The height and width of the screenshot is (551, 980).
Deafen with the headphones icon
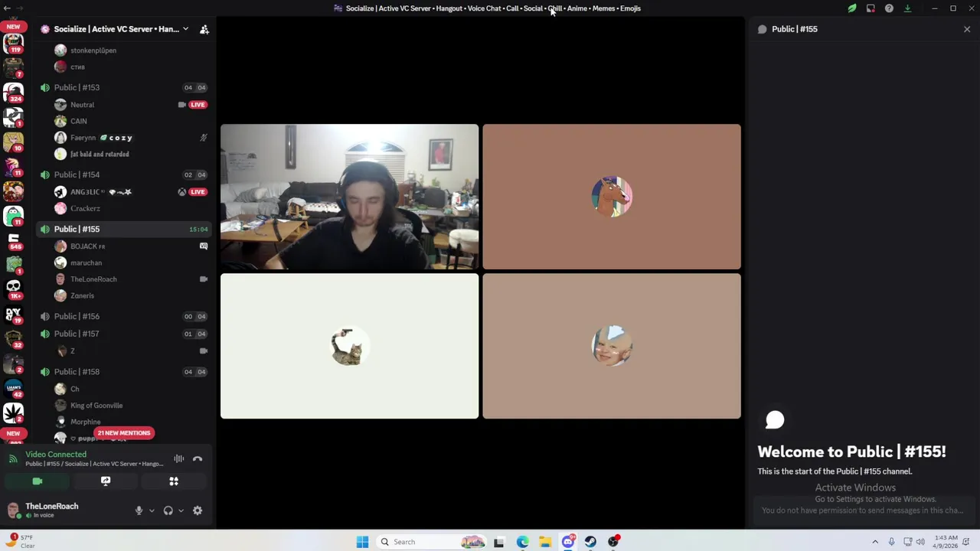(x=168, y=510)
